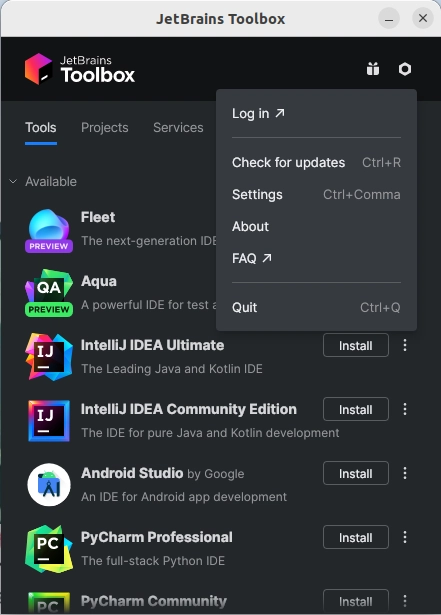This screenshot has width=441, height=615.
Task: Click the hexagon settings icon
Action: point(405,69)
